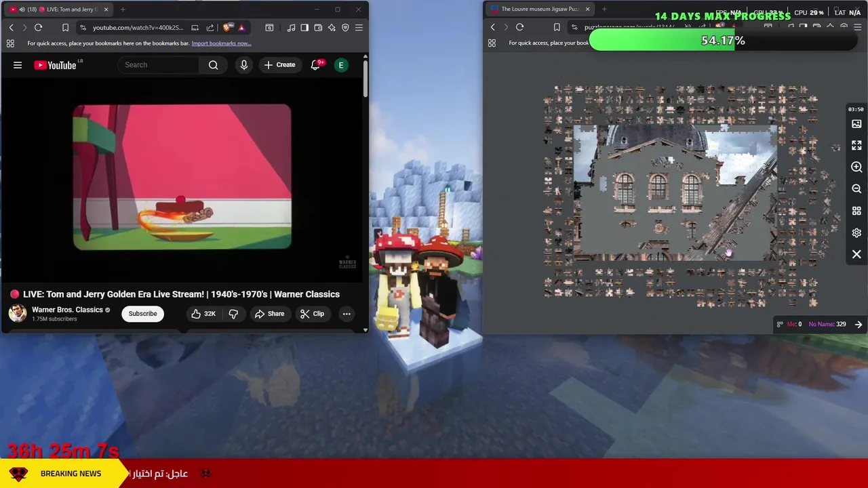Viewport: 868px width, 488px height.
Task: Expand the scoreboard arrow next to No Name
Action: 858,325
